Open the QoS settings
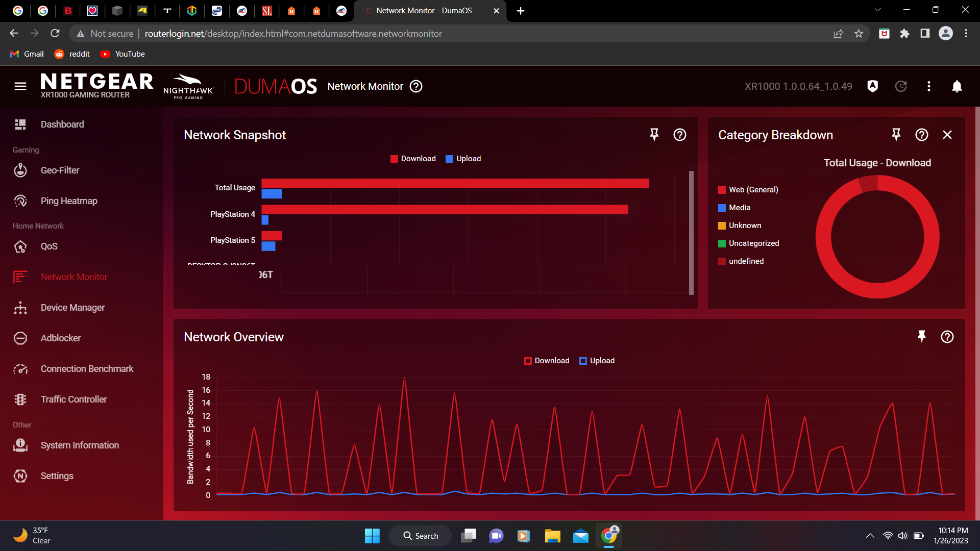 pos(50,246)
